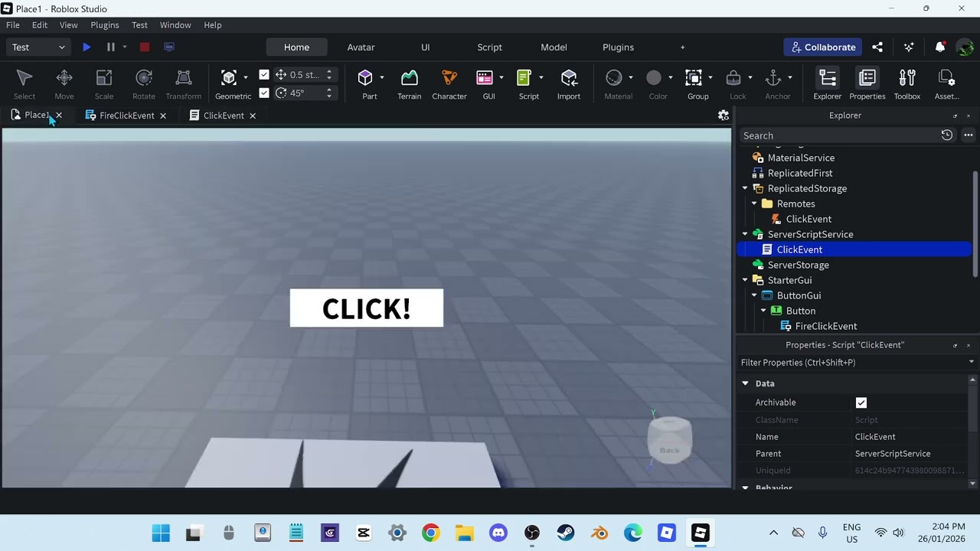This screenshot has height=551, width=980.
Task: Open the Test mode dropdown
Action: tap(38, 47)
